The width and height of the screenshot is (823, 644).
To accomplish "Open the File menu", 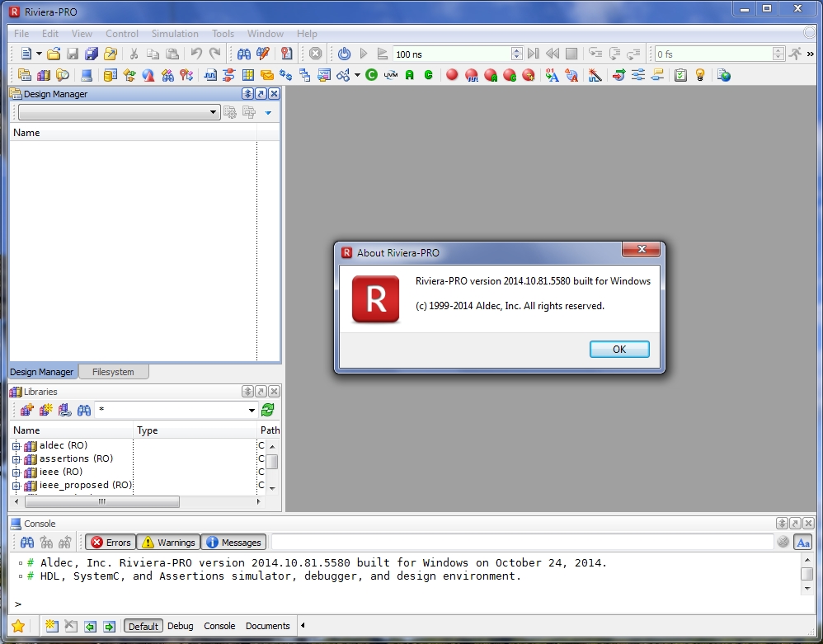I will tap(21, 34).
